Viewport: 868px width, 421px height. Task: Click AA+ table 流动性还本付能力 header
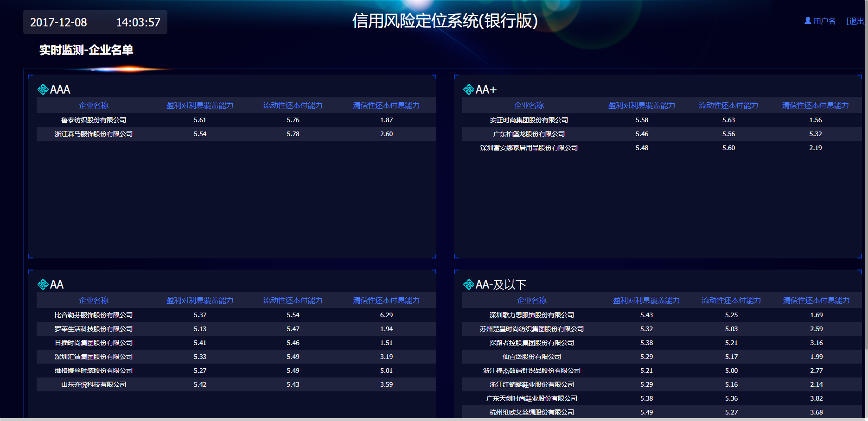click(728, 106)
